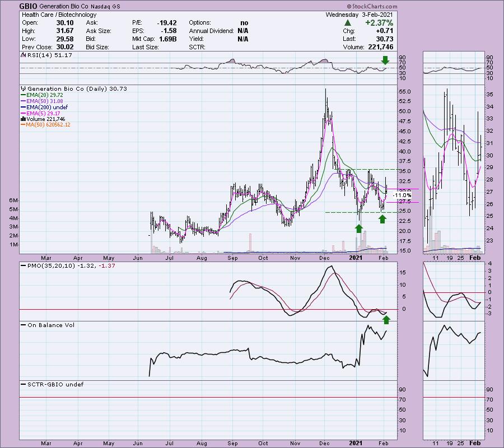504x448 pixels.
Task: Click the 6M volume axis label
Action: pos(13,200)
